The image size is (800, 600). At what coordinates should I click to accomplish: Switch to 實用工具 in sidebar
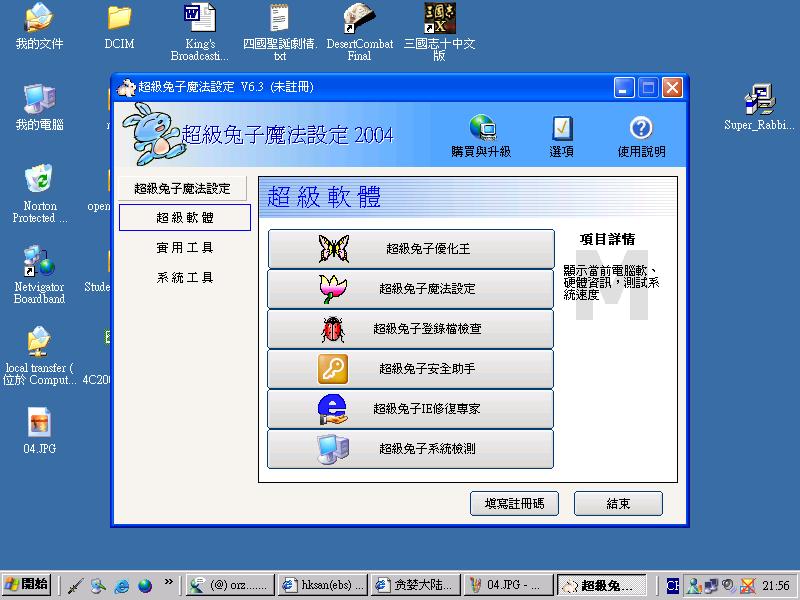tap(185, 248)
